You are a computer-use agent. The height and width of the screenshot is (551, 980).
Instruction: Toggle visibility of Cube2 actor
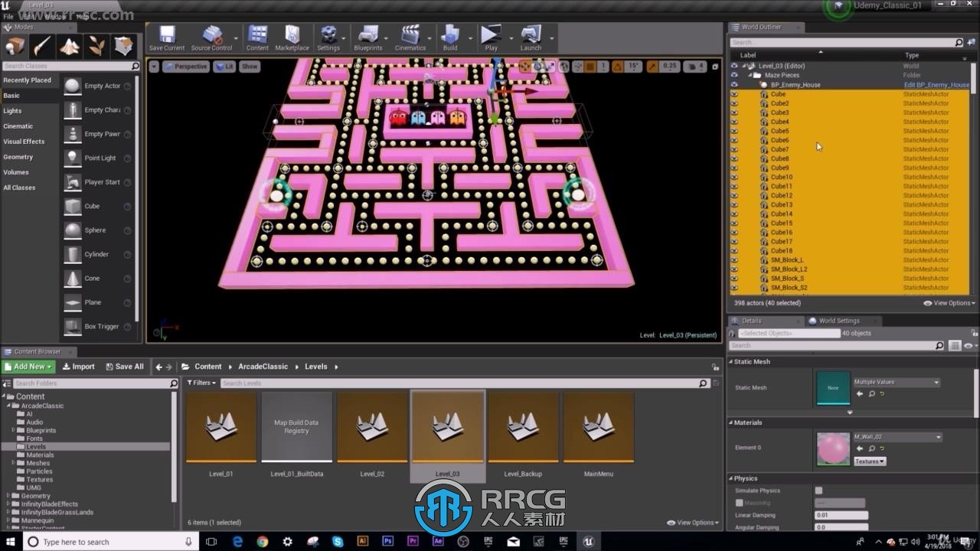pyautogui.click(x=734, y=103)
